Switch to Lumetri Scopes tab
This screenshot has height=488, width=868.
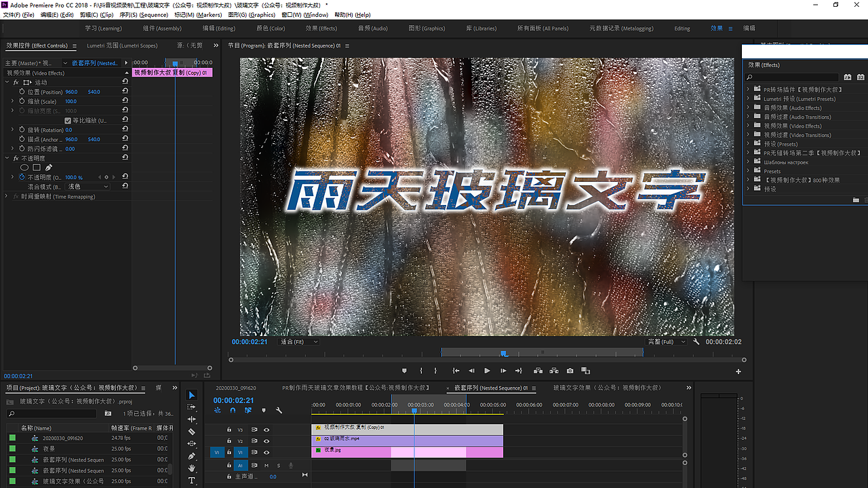point(122,45)
